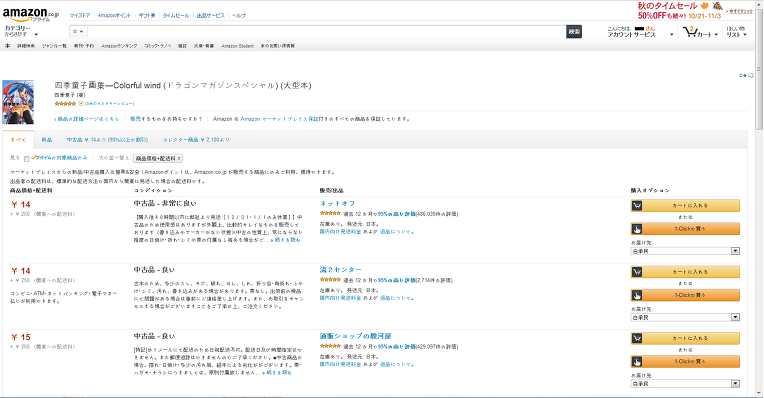Click ネットオフ seller star rating

coord(330,213)
